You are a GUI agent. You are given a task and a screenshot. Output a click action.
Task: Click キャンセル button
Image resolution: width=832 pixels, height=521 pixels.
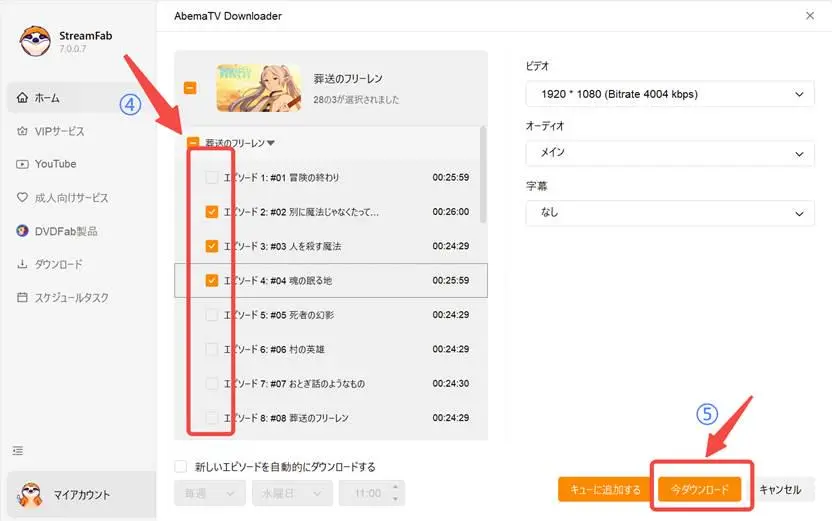point(780,489)
